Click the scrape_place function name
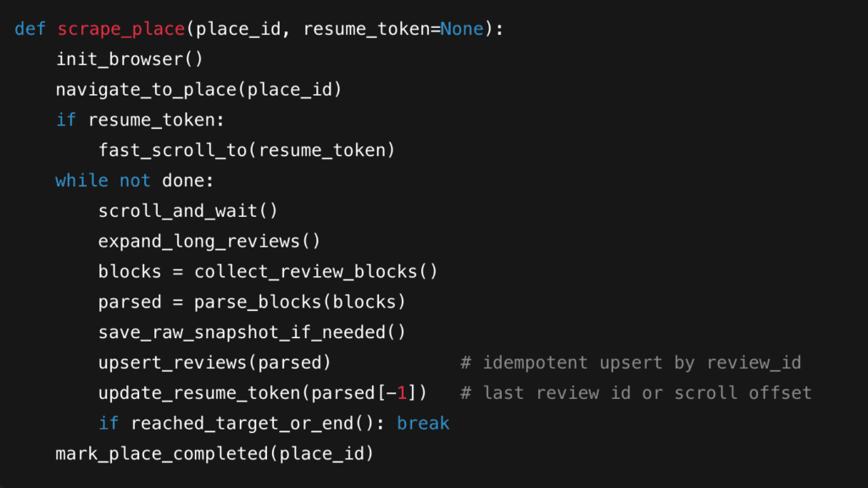This screenshot has width=868, height=488. pyautogui.click(x=120, y=29)
